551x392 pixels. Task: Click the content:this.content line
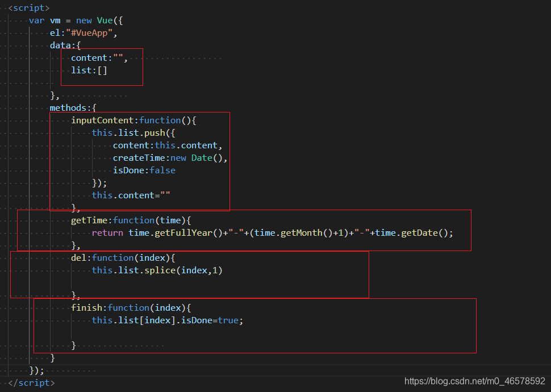pyautogui.click(x=168, y=145)
